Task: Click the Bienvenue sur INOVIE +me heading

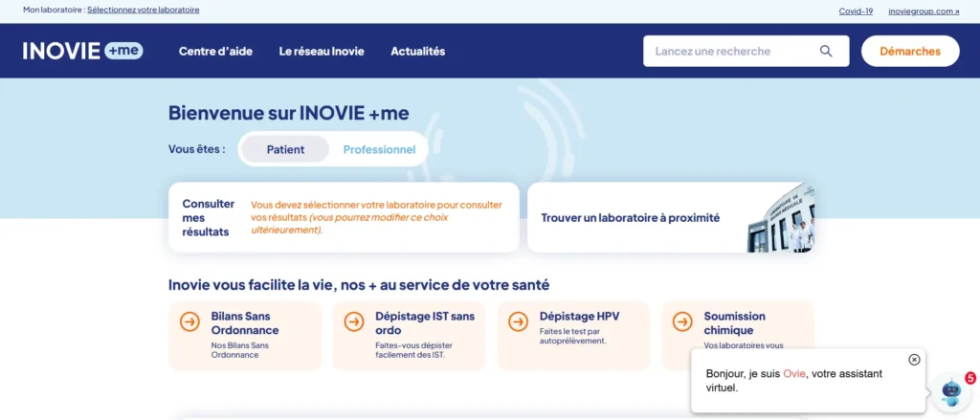Action: [289, 113]
